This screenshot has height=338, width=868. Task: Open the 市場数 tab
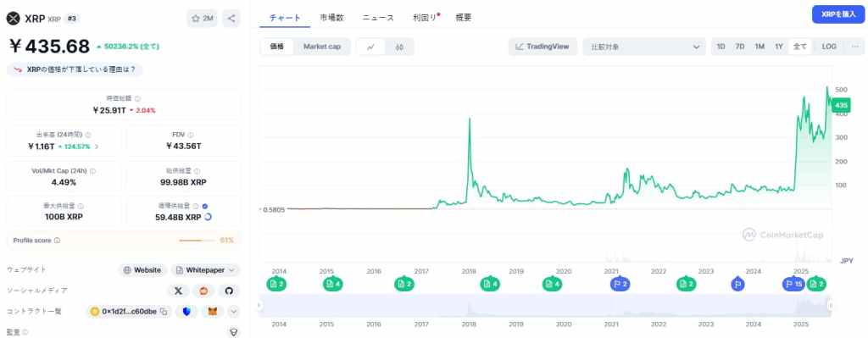(x=331, y=18)
